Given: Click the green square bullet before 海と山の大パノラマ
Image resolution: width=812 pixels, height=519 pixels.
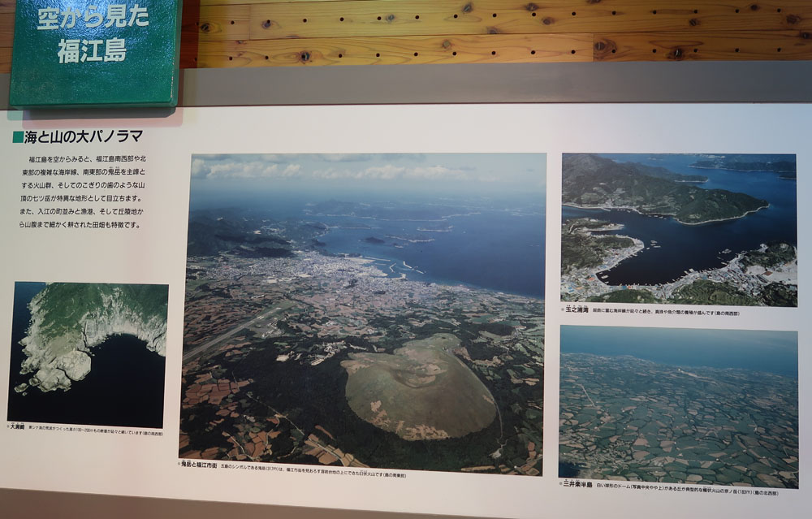Looking at the screenshot, I should click(x=17, y=137).
